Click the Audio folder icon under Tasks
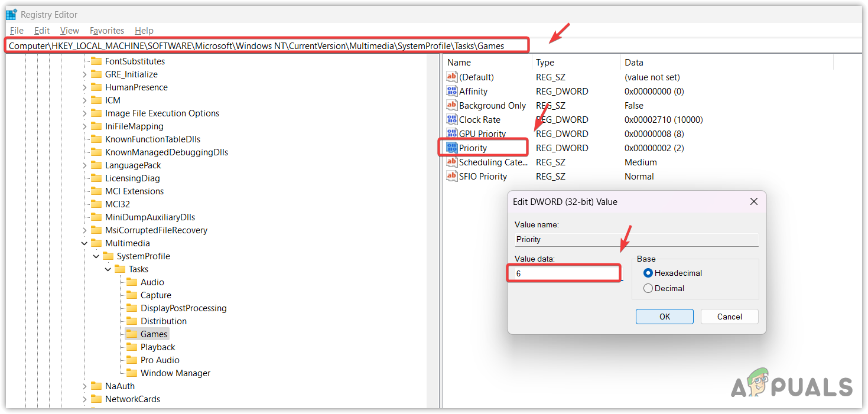868x414 pixels. [132, 282]
